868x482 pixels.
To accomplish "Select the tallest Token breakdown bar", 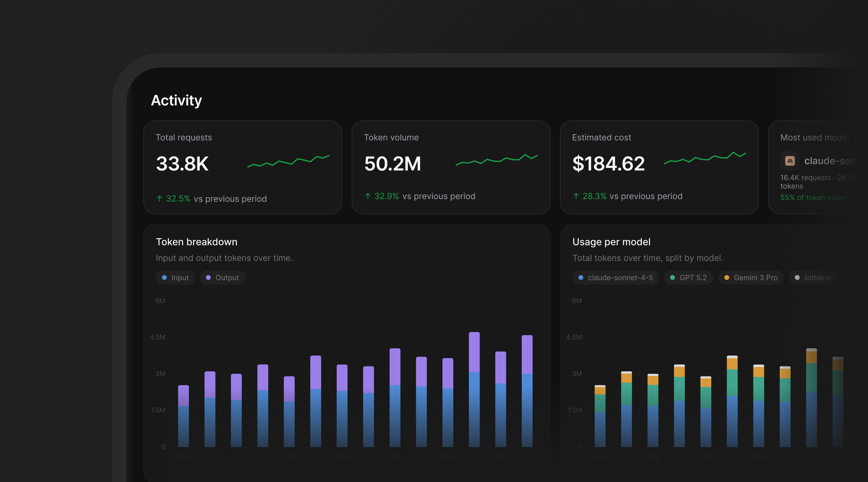I will (x=474, y=390).
